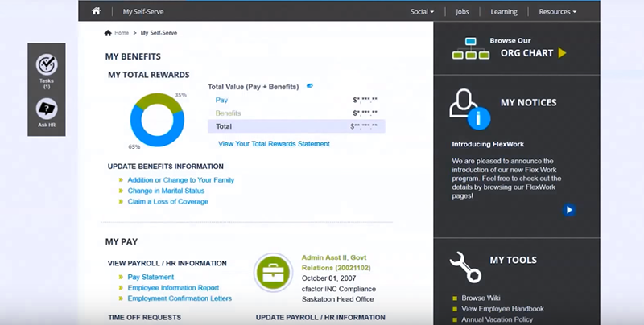Expand the Social dropdown menu
Image resolution: width=644 pixels, height=325 pixels.
422,12
